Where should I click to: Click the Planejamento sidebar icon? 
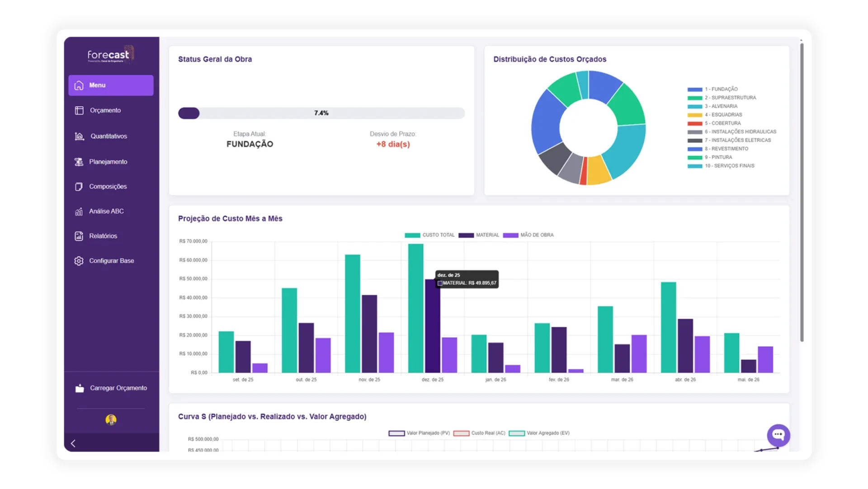79,162
